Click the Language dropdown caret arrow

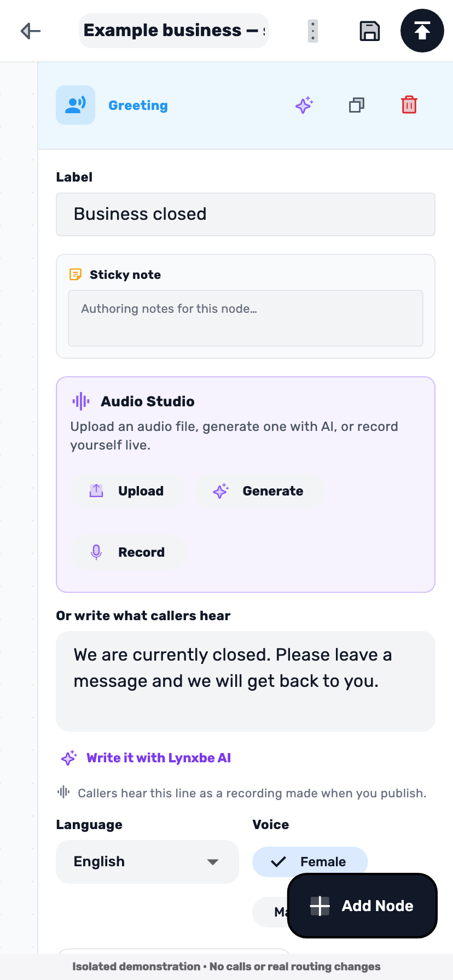coord(213,862)
